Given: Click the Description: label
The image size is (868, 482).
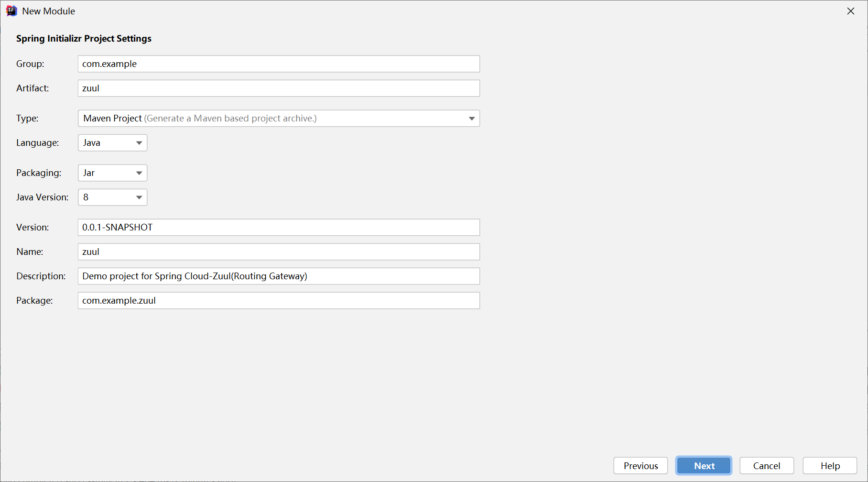Looking at the screenshot, I should coord(41,276).
